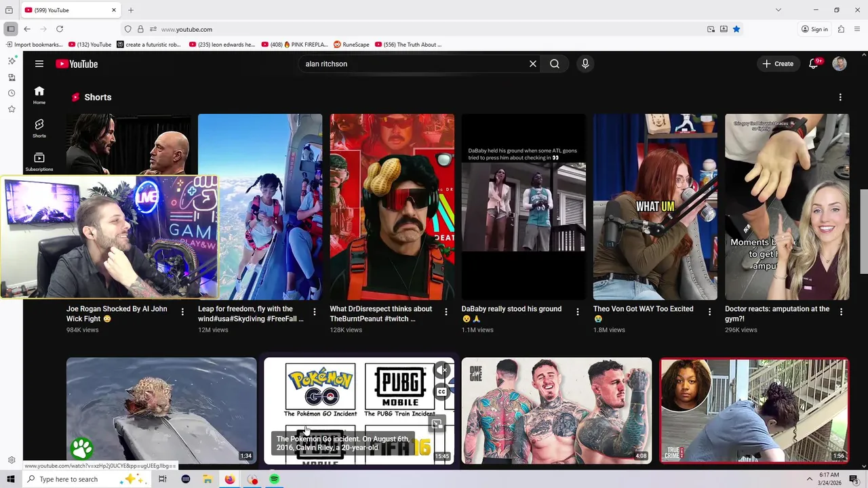Click the magnifier search button
868x488 pixels.
click(555, 64)
